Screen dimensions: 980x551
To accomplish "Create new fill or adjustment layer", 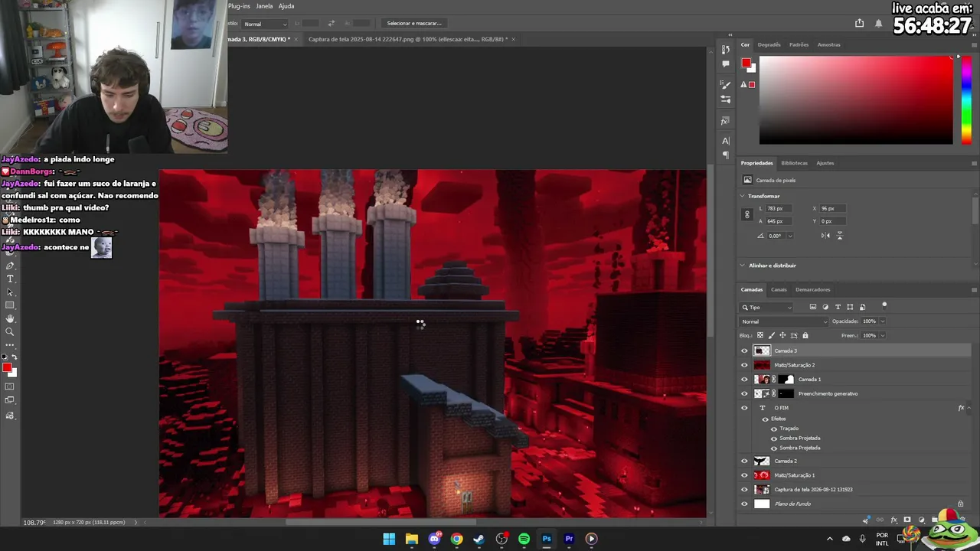I will point(921,520).
